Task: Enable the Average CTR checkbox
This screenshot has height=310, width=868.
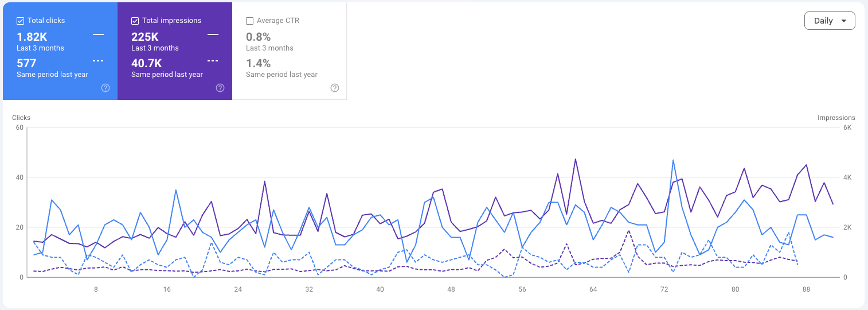Action: click(x=249, y=21)
